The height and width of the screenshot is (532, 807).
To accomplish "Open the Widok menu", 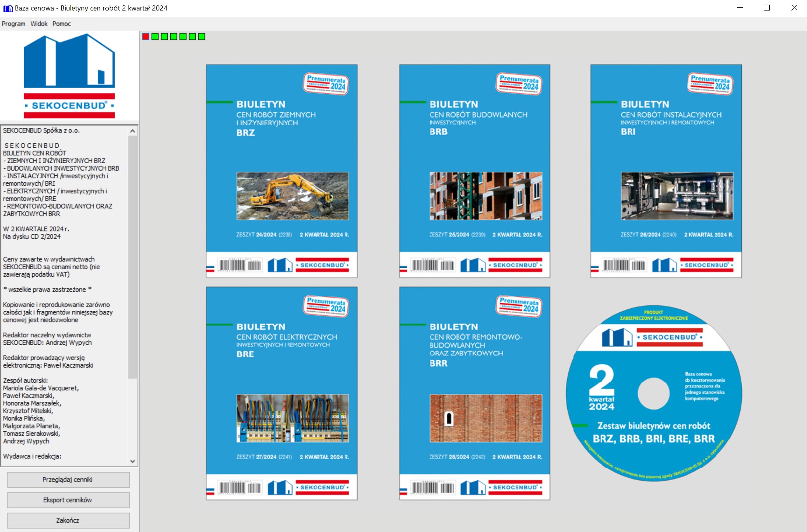I will (39, 24).
